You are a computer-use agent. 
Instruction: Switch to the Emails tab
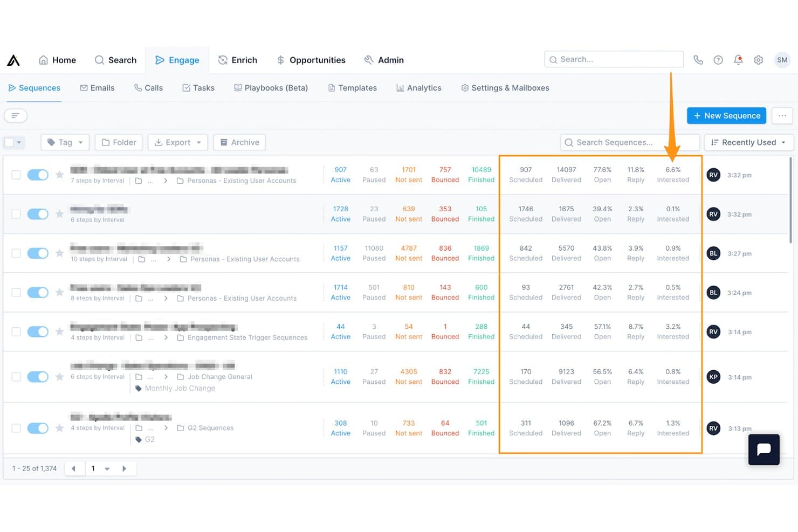coord(97,88)
